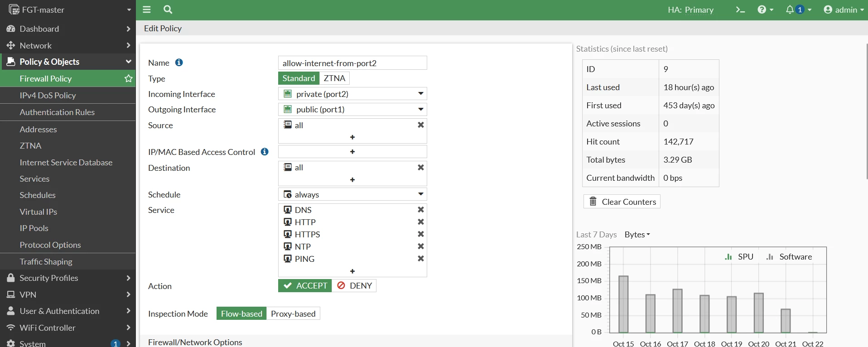Add a Destination entry with plus
The image size is (868, 347).
click(x=352, y=180)
